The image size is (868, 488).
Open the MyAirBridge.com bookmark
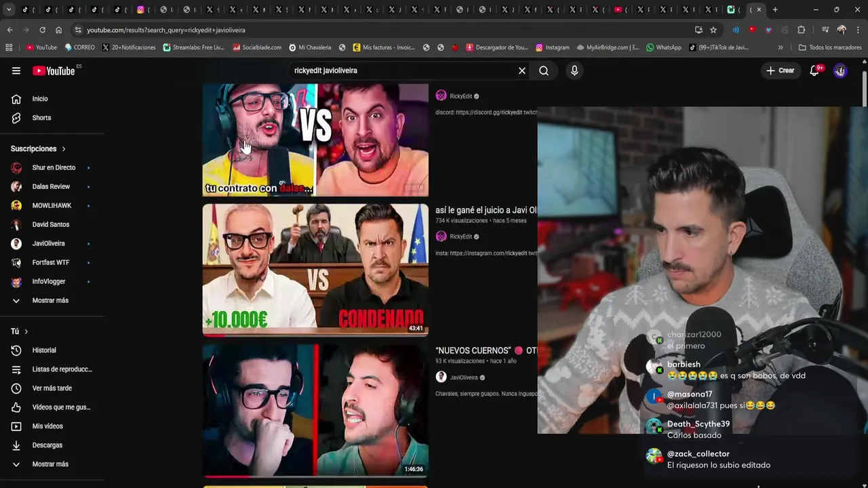[x=608, y=47]
